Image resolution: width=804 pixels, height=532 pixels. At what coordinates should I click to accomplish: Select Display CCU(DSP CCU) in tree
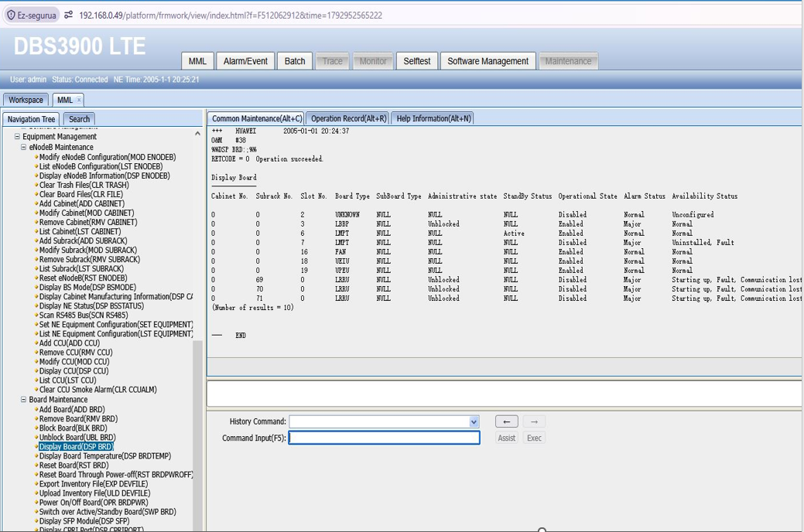point(74,371)
